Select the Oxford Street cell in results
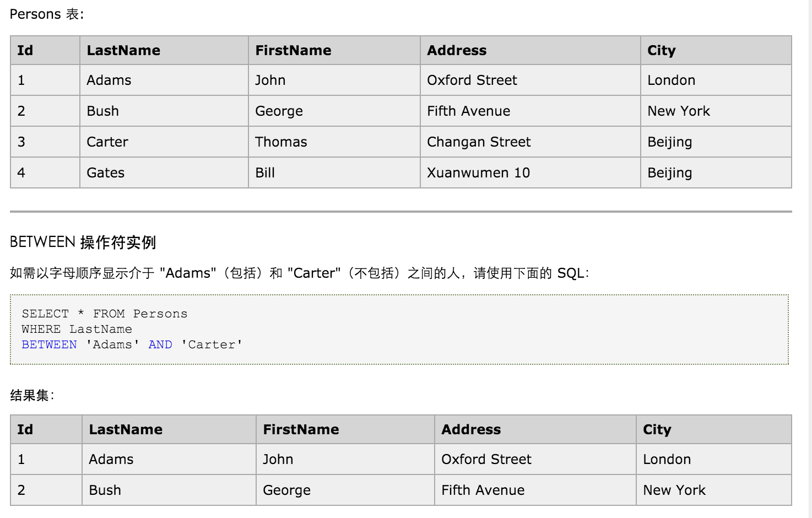812x518 pixels. (x=486, y=459)
